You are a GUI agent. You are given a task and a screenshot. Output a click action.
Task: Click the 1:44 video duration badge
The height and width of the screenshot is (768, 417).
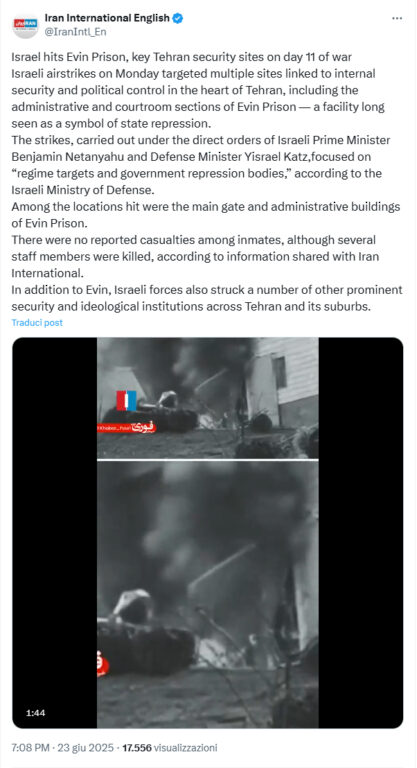[35, 713]
